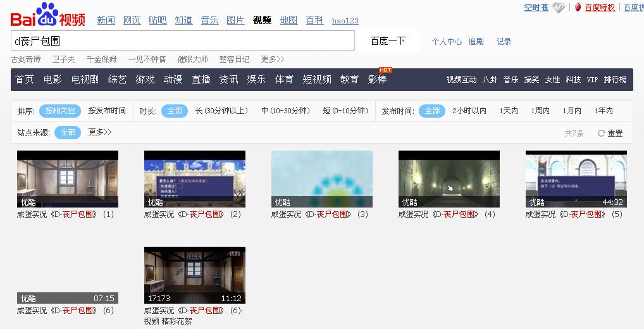Viewport: 644px width, 329px height.
Task: Select the 娱乐 tab
Action: coord(256,79)
